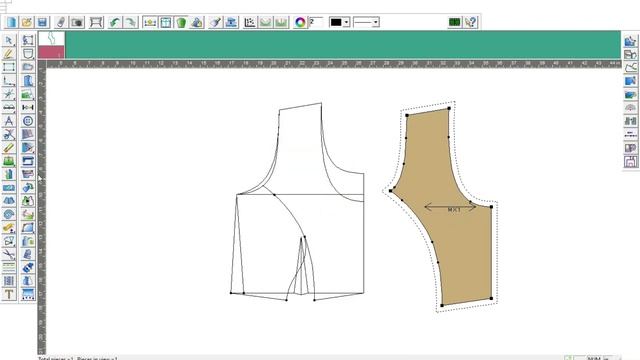Select the rectangle tool
Image resolution: width=640 pixels, height=360 pixels.
(x=9, y=67)
